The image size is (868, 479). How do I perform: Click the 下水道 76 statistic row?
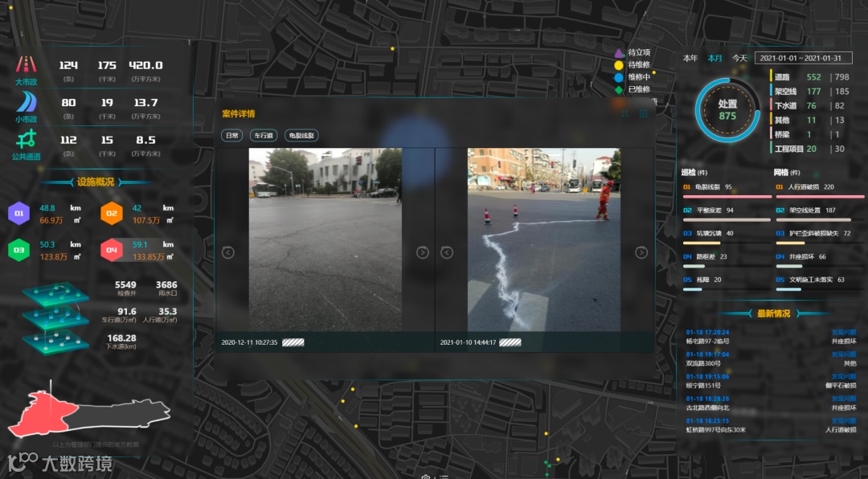pyautogui.click(x=808, y=106)
